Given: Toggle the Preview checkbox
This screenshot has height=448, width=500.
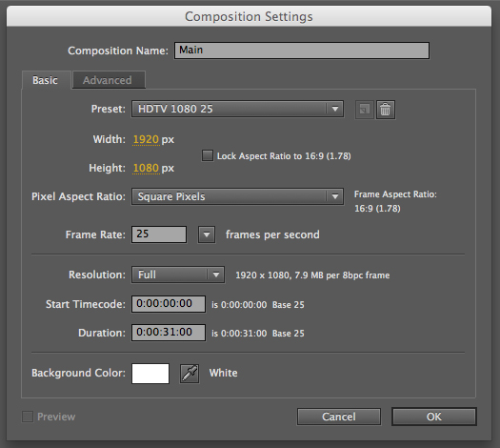Looking at the screenshot, I should (28, 417).
